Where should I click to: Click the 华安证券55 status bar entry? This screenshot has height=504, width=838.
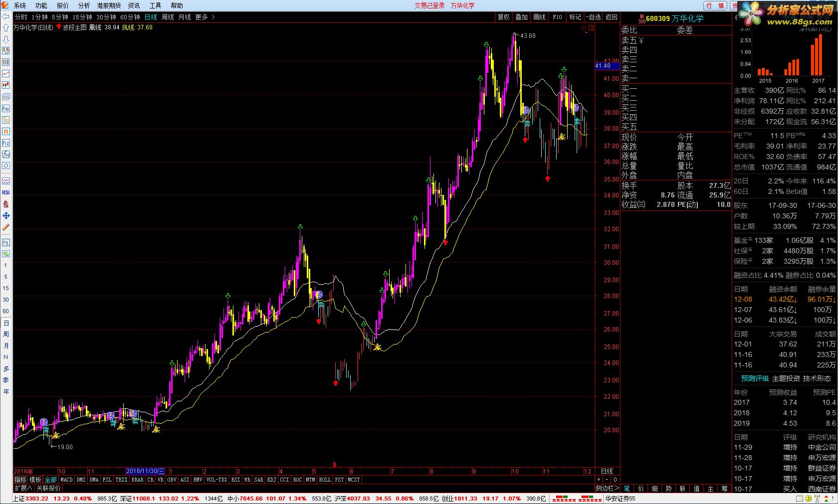(620, 499)
